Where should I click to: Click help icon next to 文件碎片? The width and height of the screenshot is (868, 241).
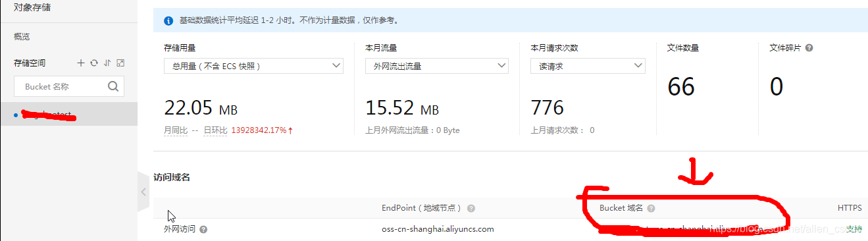(809, 48)
